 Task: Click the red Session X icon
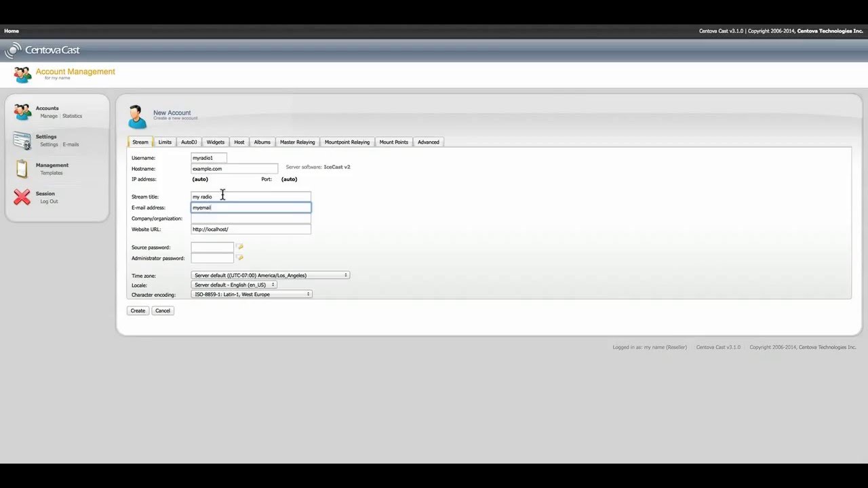point(22,197)
